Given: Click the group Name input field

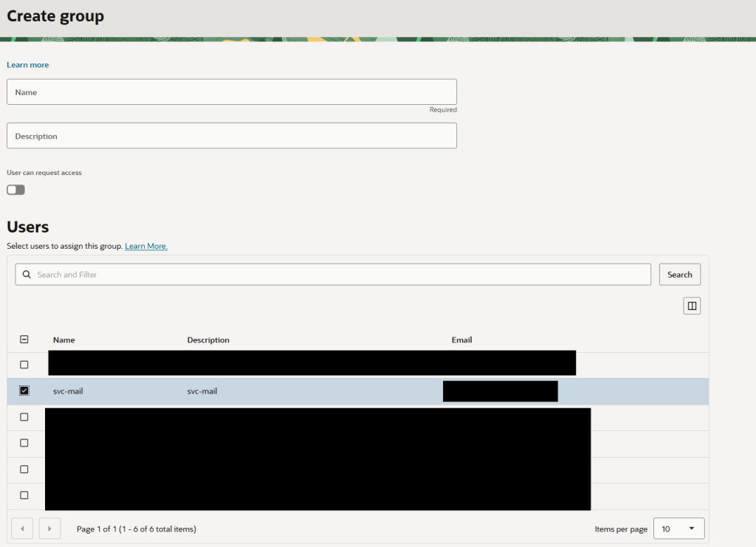Looking at the screenshot, I should [x=231, y=92].
